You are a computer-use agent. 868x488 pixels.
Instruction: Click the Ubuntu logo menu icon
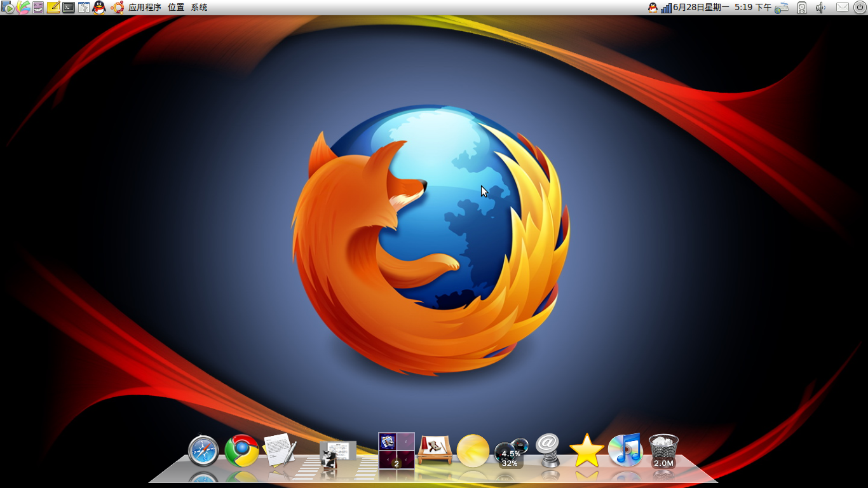coord(117,8)
